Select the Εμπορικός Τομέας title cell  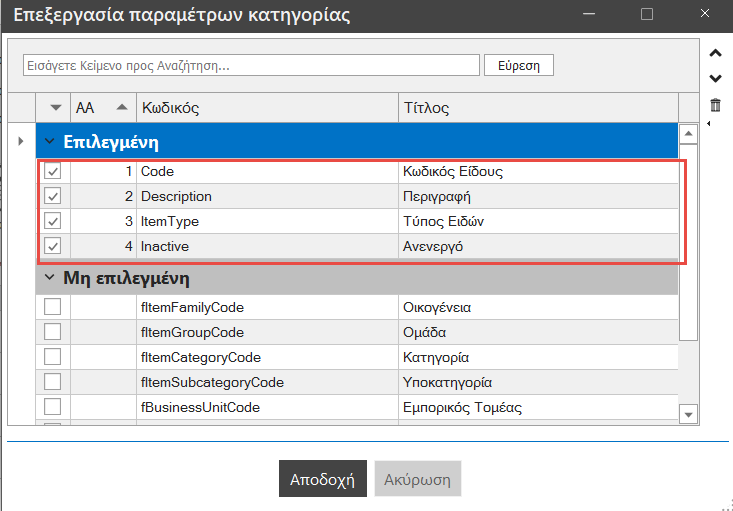538,407
